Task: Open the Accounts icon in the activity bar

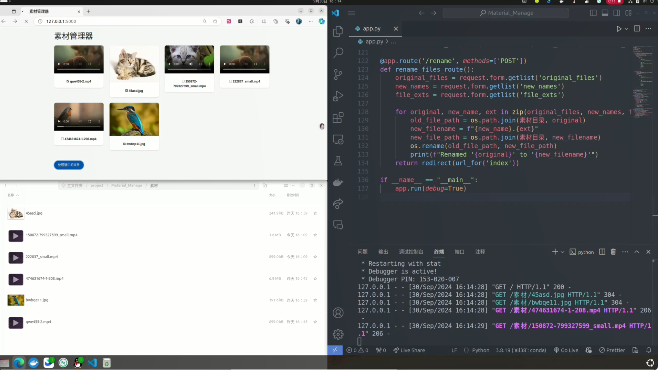Action: [x=338, y=313]
